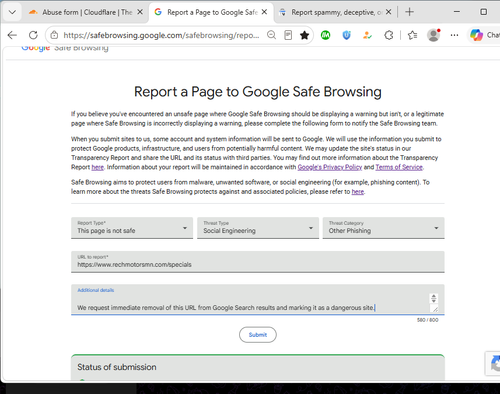Go back with the browser back arrow

[x=12, y=35]
